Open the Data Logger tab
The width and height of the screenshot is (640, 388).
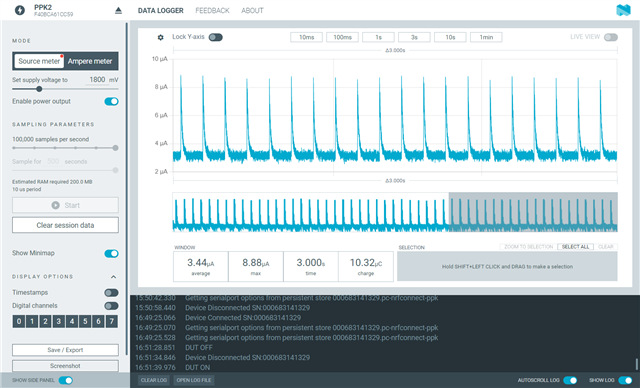[160, 11]
